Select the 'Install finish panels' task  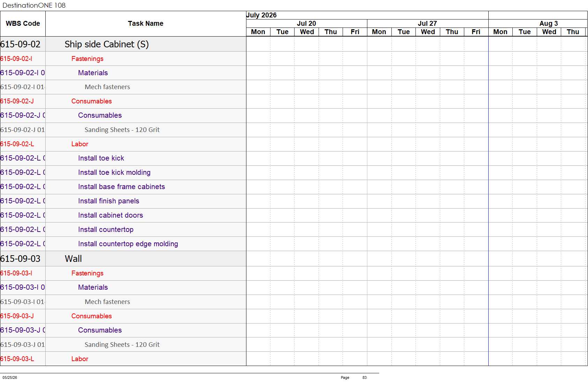click(x=108, y=201)
